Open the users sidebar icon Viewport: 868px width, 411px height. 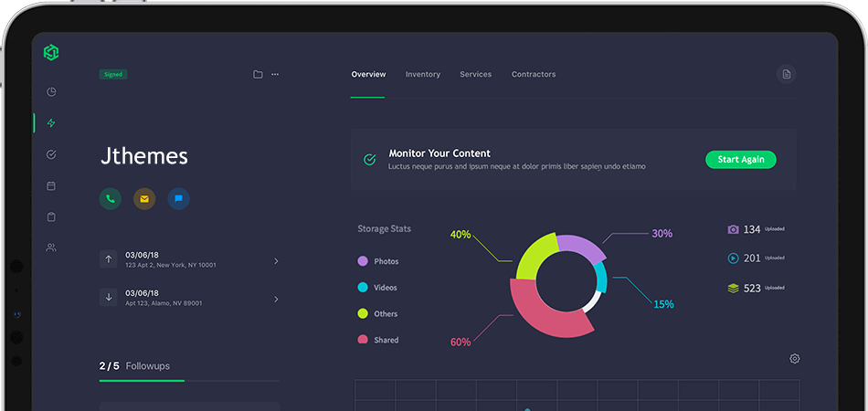click(x=51, y=248)
